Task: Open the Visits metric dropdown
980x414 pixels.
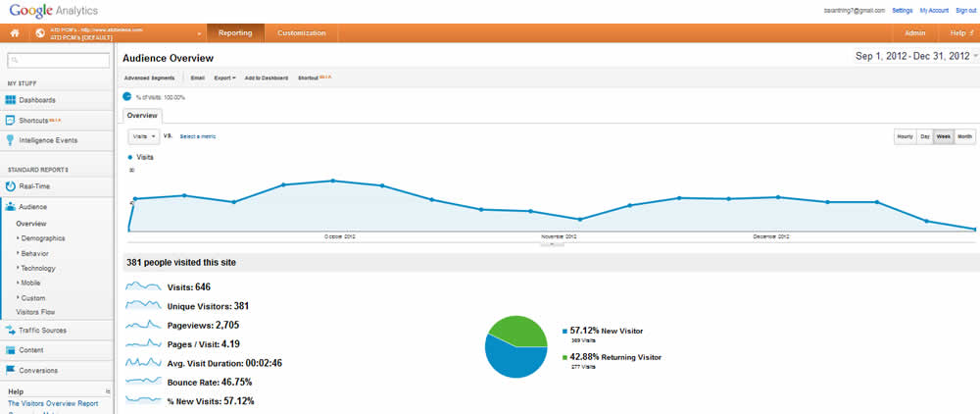Action: click(142, 136)
